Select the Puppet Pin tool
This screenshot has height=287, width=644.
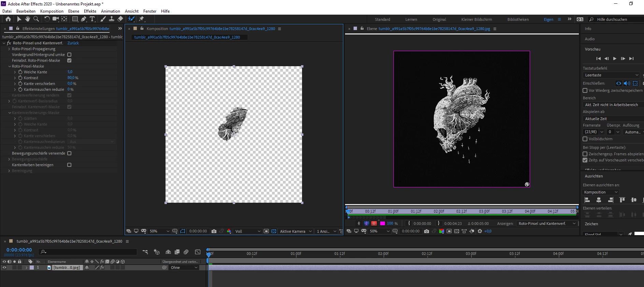142,19
